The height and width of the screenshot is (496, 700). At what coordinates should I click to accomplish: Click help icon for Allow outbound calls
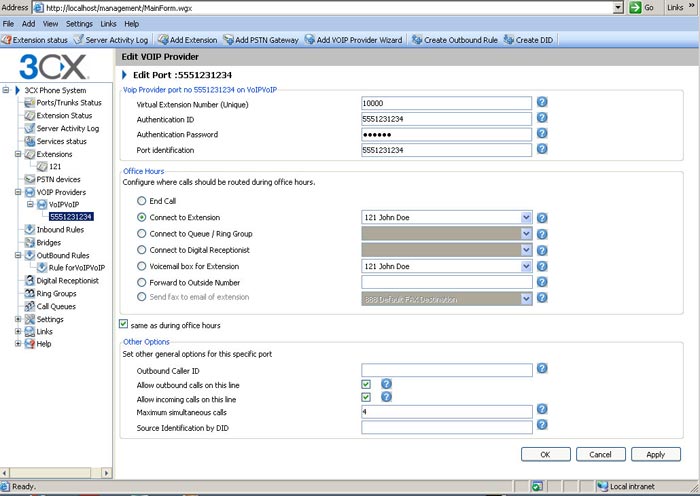(x=387, y=383)
